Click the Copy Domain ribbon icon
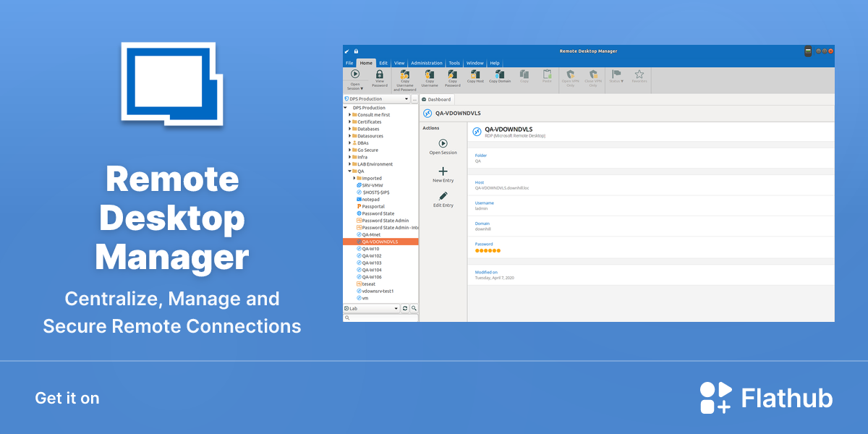This screenshot has height=434, width=868. [x=500, y=74]
